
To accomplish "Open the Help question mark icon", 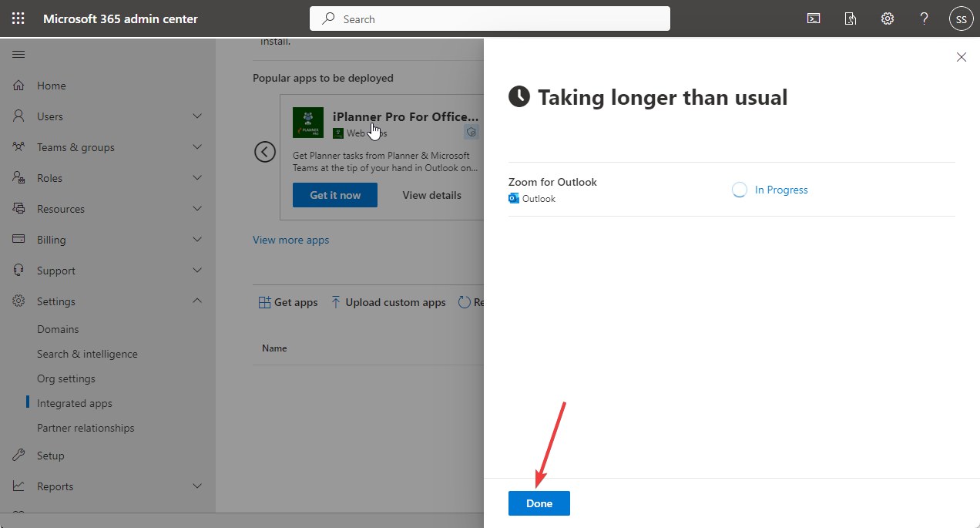I will pyautogui.click(x=924, y=18).
